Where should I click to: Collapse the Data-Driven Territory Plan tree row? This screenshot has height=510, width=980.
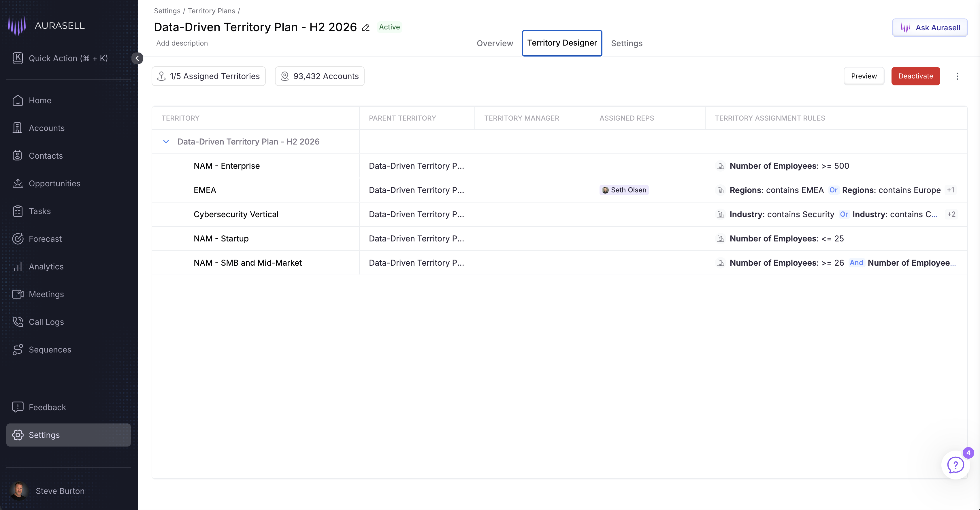point(166,142)
